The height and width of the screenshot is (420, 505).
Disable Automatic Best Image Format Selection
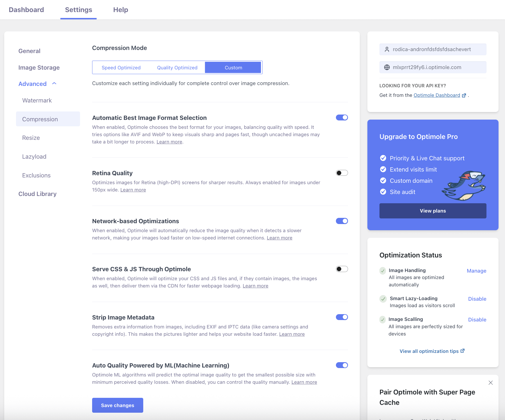coord(342,118)
